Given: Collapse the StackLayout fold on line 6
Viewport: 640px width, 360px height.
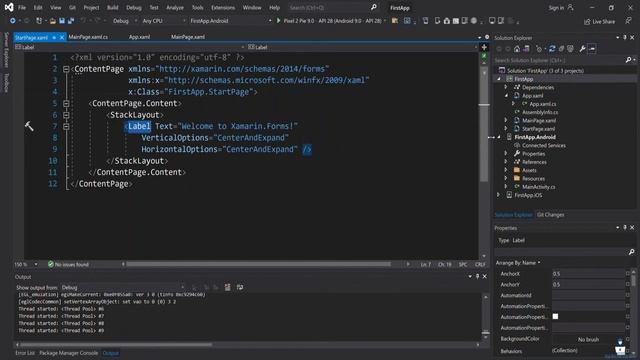Looking at the screenshot, I should [66, 115].
